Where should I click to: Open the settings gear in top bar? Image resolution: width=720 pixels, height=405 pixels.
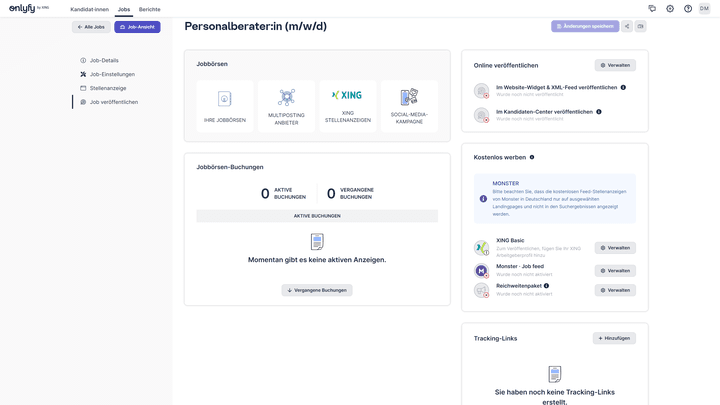670,9
